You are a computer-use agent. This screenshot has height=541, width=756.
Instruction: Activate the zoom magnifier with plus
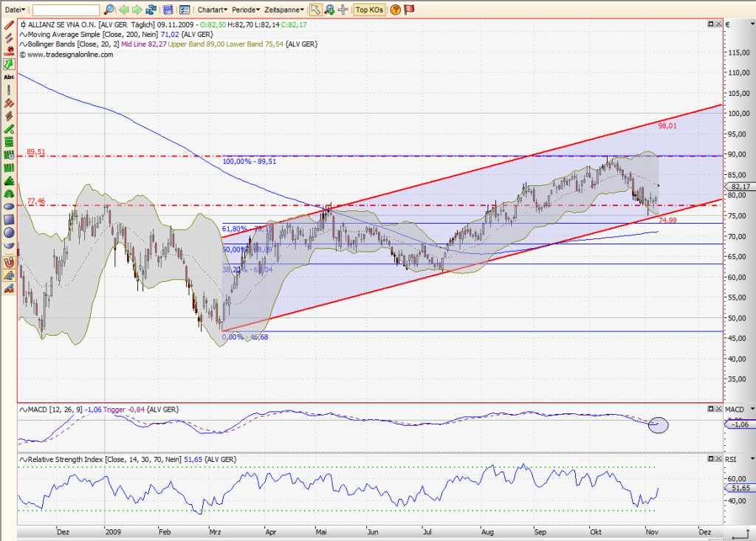click(x=329, y=9)
